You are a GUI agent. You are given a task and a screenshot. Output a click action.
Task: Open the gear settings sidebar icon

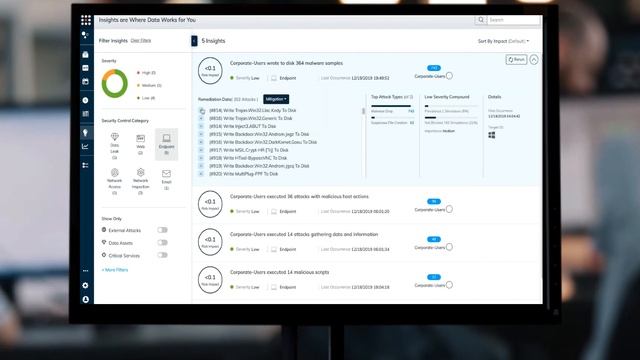(85, 285)
